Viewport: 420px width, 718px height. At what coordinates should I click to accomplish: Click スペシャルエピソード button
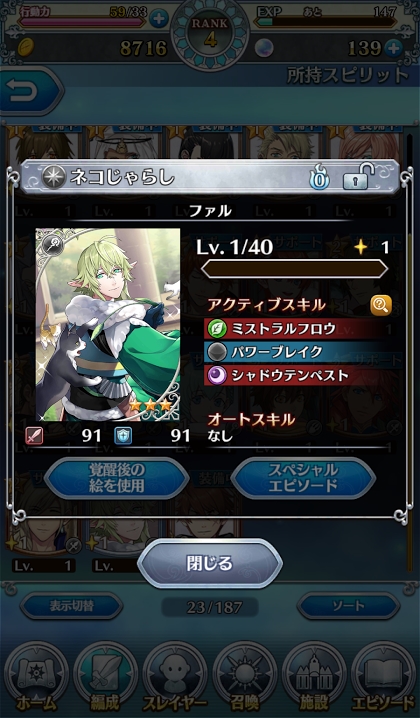click(303, 478)
